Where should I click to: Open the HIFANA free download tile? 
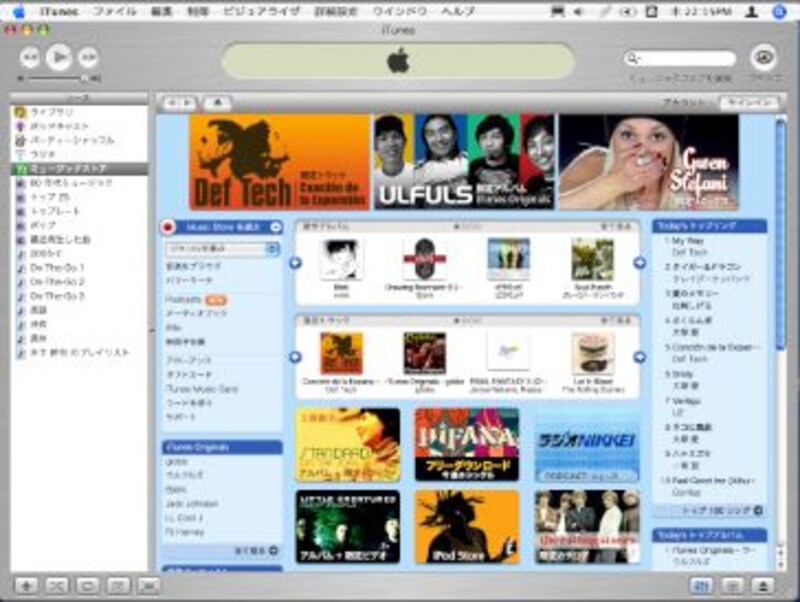(467, 445)
